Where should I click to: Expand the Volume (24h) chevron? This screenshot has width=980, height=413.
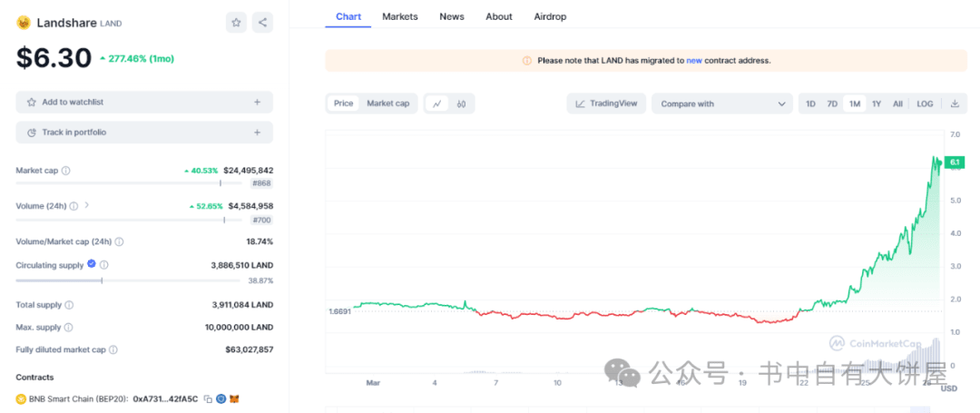click(87, 205)
